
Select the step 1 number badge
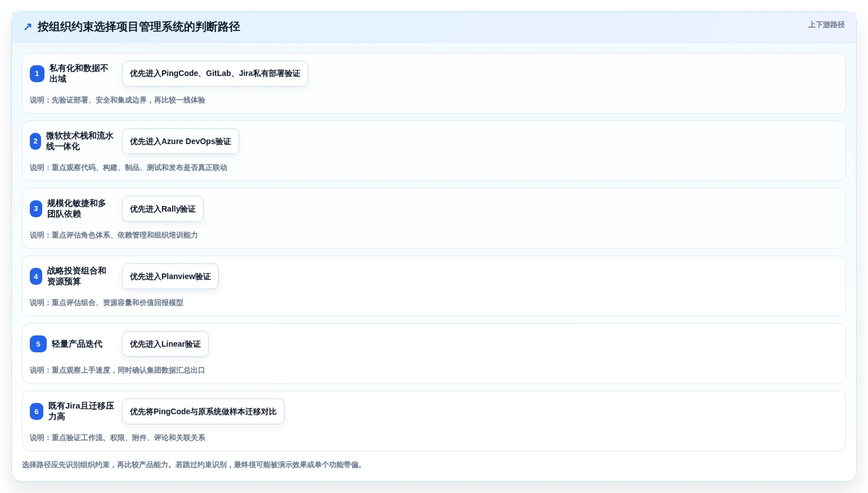tap(37, 74)
